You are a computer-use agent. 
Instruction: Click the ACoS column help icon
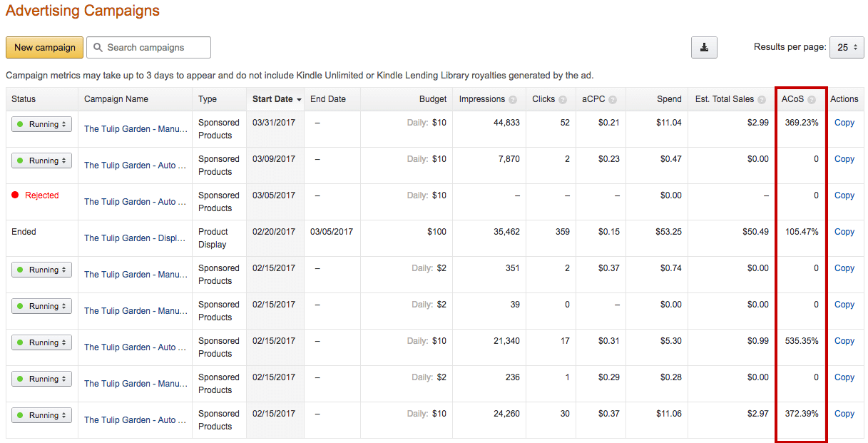[812, 100]
